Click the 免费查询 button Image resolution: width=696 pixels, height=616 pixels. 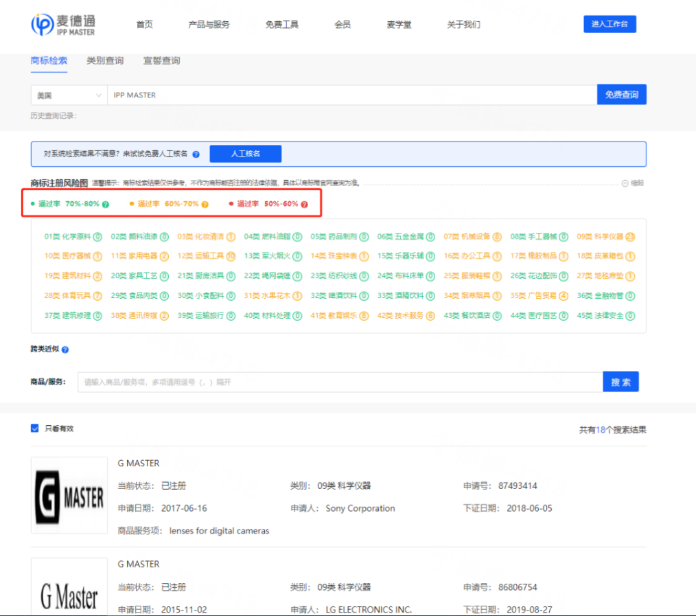tap(621, 95)
